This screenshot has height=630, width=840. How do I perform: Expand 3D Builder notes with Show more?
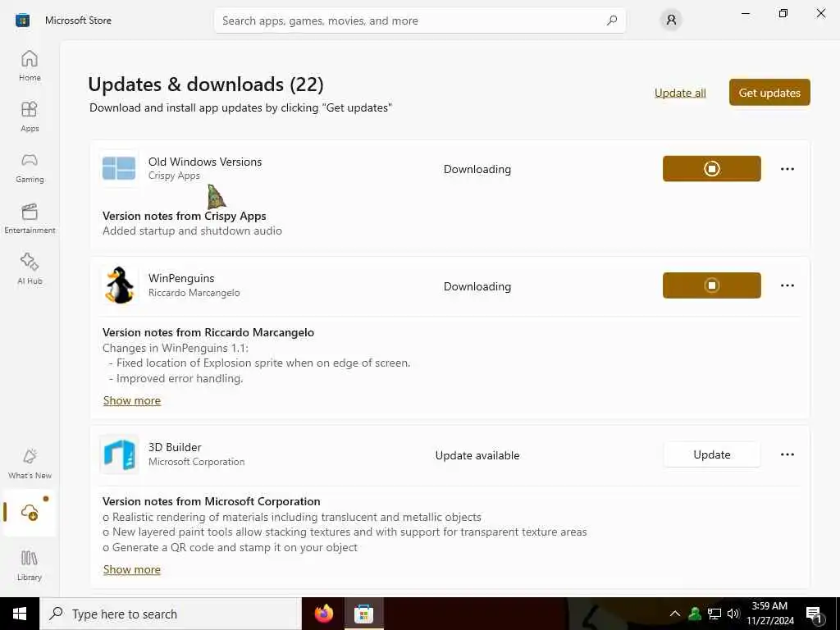[x=132, y=569]
